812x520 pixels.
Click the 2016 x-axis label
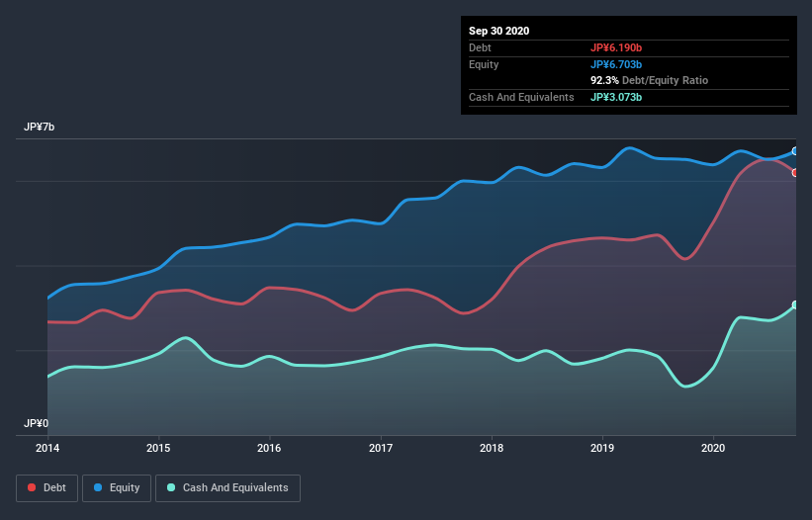click(269, 448)
